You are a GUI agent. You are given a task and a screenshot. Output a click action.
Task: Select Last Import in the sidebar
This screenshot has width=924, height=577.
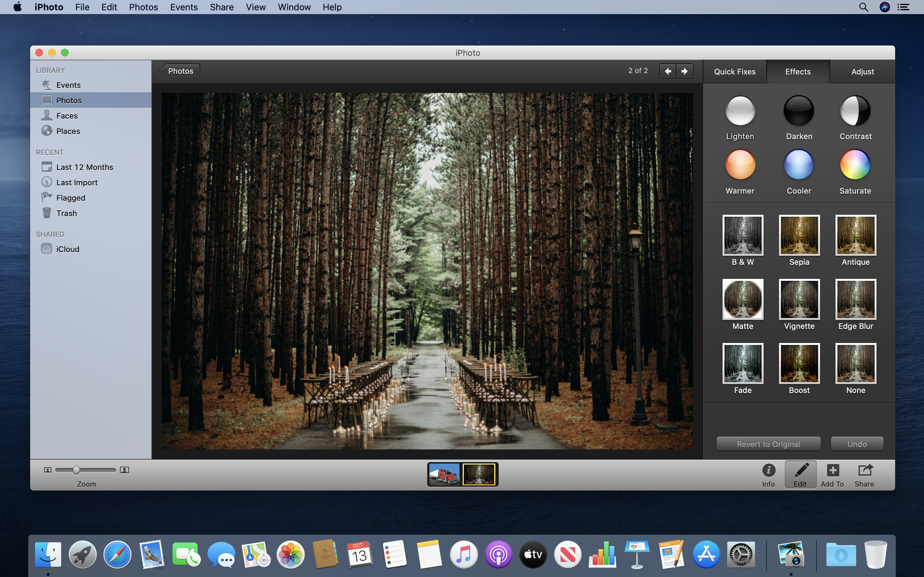point(77,182)
